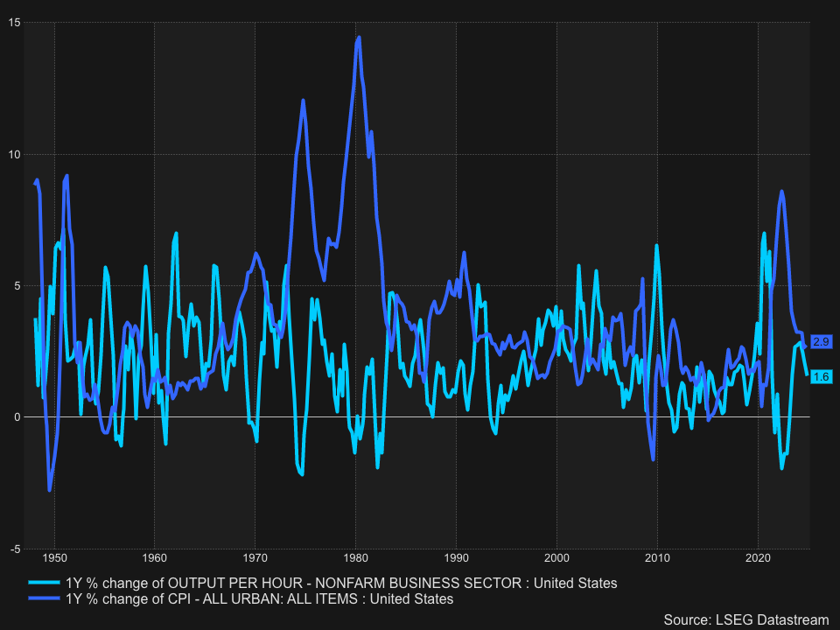Click the blue 2.9 data value label
This screenshot has height=630, width=840.
point(820,342)
